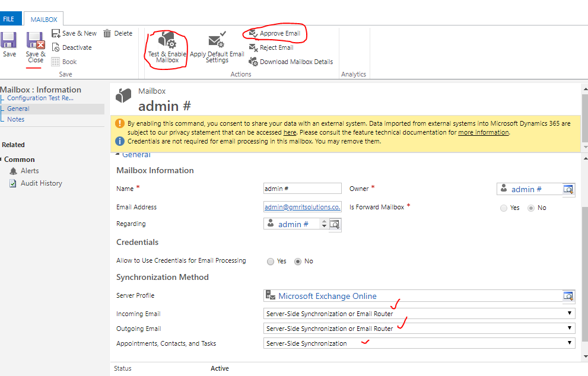The image size is (588, 376).
Task: Open the privacy statement 'here' link
Action: [290, 132]
